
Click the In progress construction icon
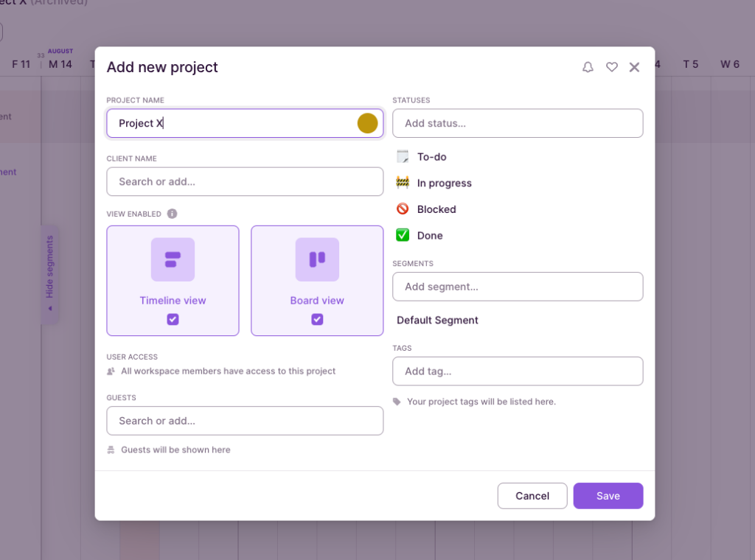[403, 183]
